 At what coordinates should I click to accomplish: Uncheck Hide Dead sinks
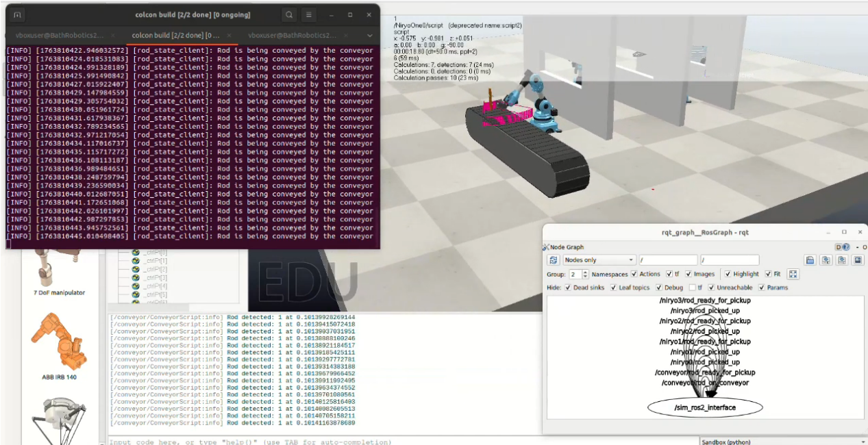568,288
